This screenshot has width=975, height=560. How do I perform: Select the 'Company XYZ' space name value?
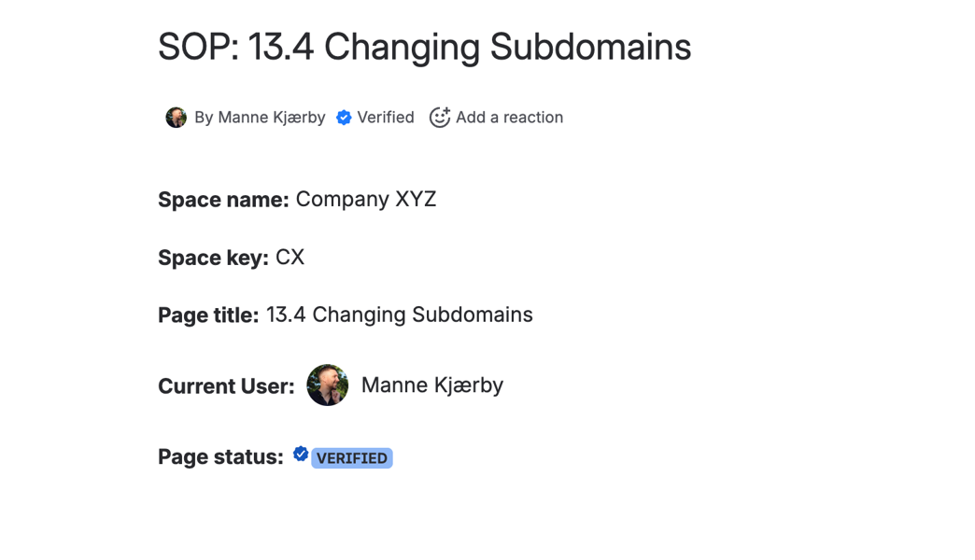point(366,200)
